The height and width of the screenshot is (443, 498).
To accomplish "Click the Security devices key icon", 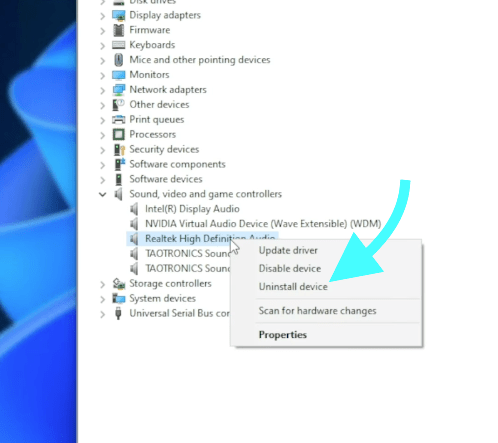I will pos(119,150).
